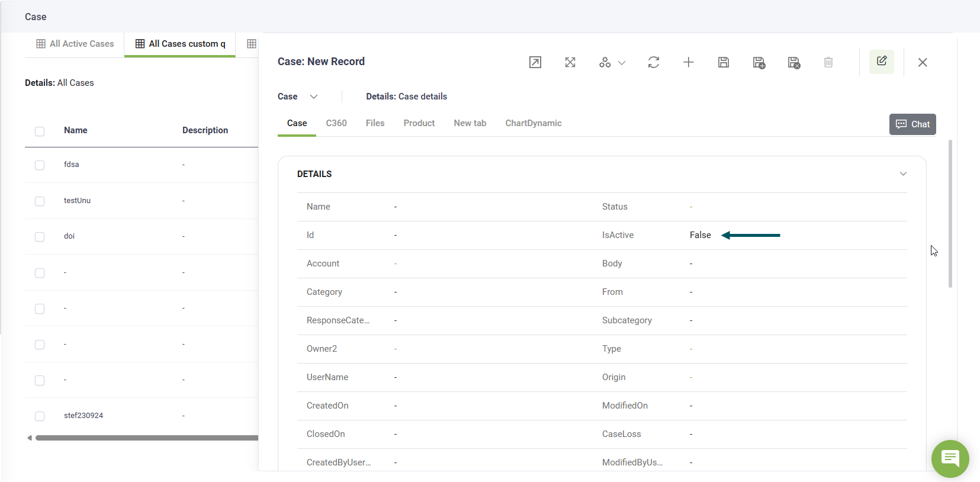Open the floating chat bubble widget
This screenshot has width=980, height=482.
950,458
